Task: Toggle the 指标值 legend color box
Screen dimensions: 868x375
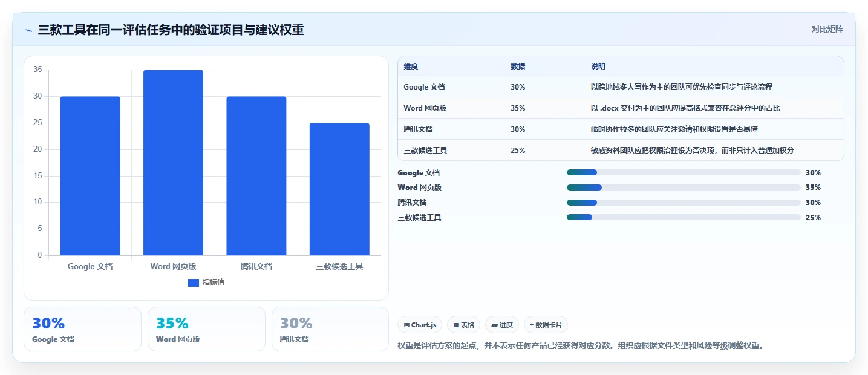Action: 194,282
